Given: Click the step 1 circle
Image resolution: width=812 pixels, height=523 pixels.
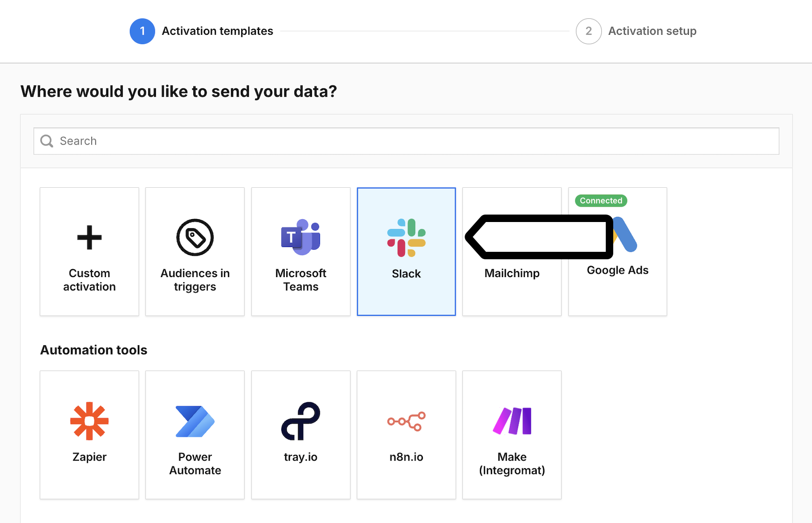Looking at the screenshot, I should pyautogui.click(x=142, y=31).
